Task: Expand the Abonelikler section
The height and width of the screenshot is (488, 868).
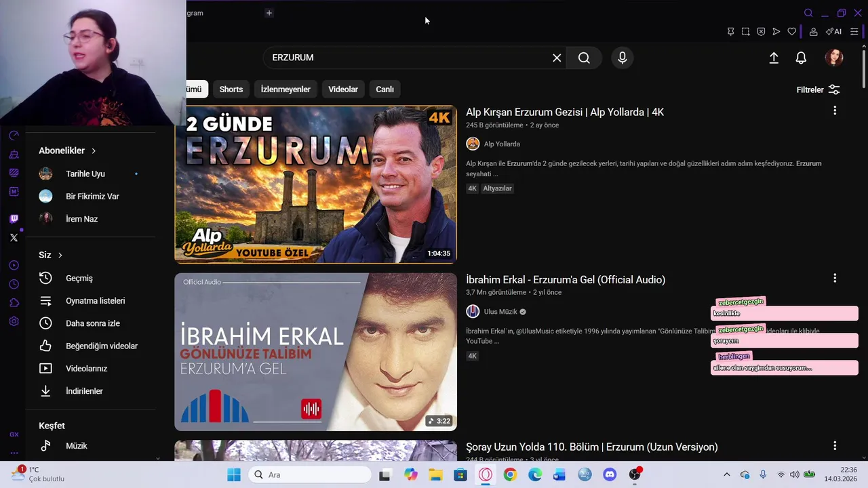Action: (x=67, y=150)
